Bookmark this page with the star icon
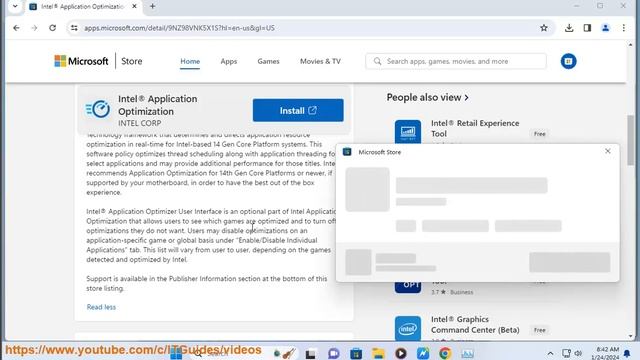The height and width of the screenshot is (360, 640). coord(544,28)
